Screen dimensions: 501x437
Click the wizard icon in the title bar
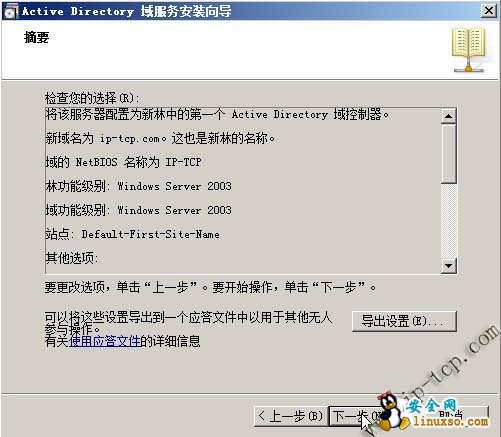(11, 11)
